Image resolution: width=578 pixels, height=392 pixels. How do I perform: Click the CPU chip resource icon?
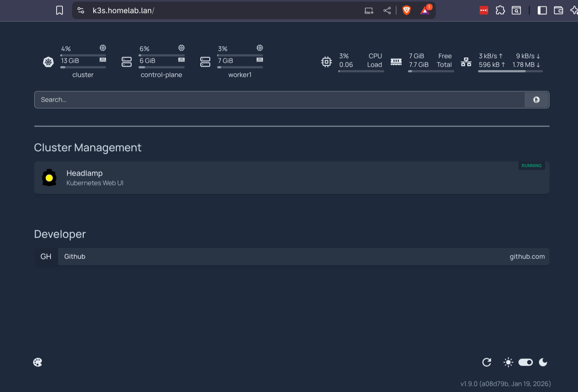click(327, 62)
